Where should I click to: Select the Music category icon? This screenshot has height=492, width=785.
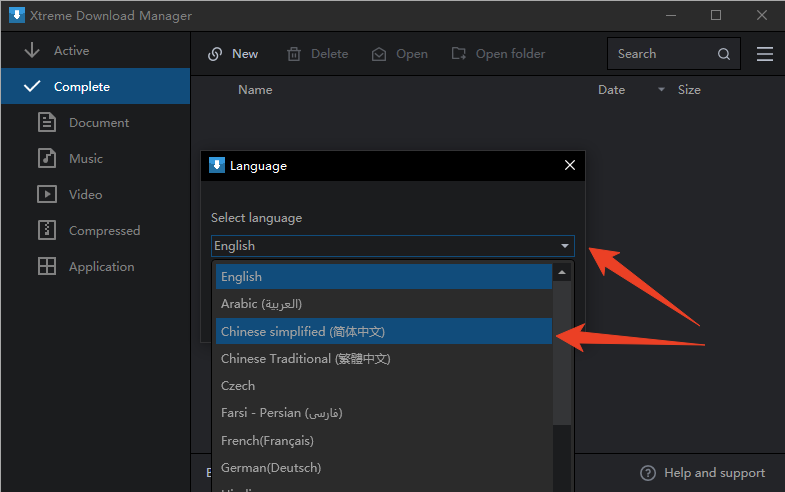coord(47,159)
